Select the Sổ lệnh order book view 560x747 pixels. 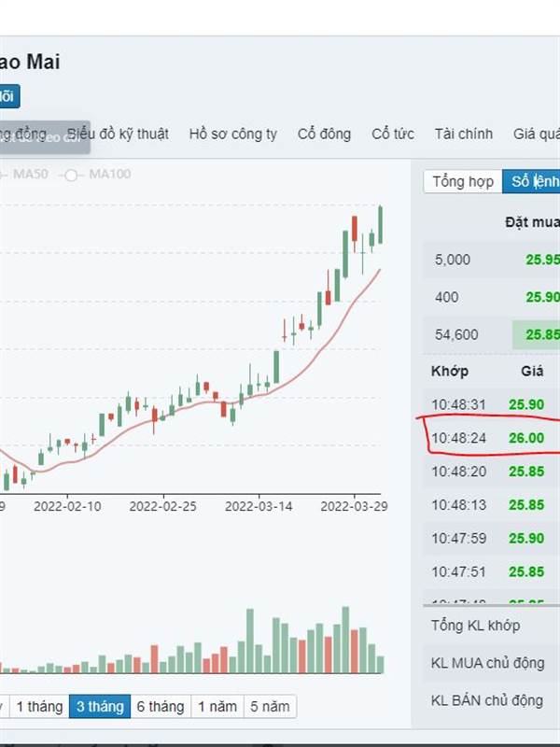531,181
